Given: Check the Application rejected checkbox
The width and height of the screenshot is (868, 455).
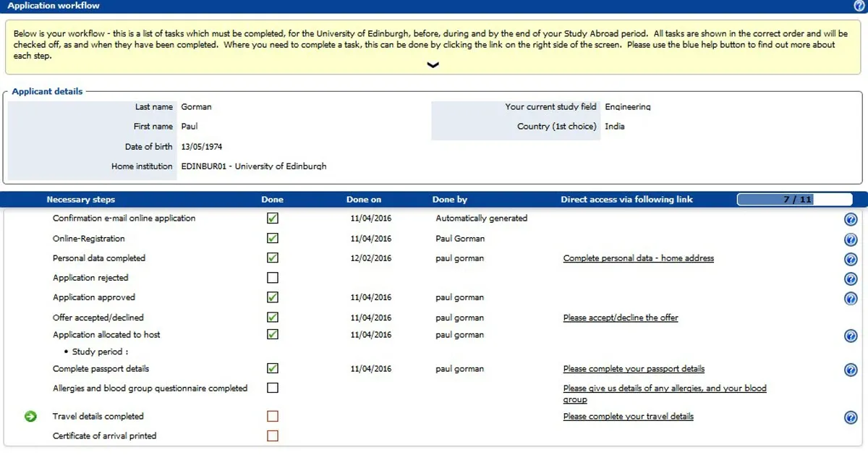Looking at the screenshot, I should click(271, 277).
